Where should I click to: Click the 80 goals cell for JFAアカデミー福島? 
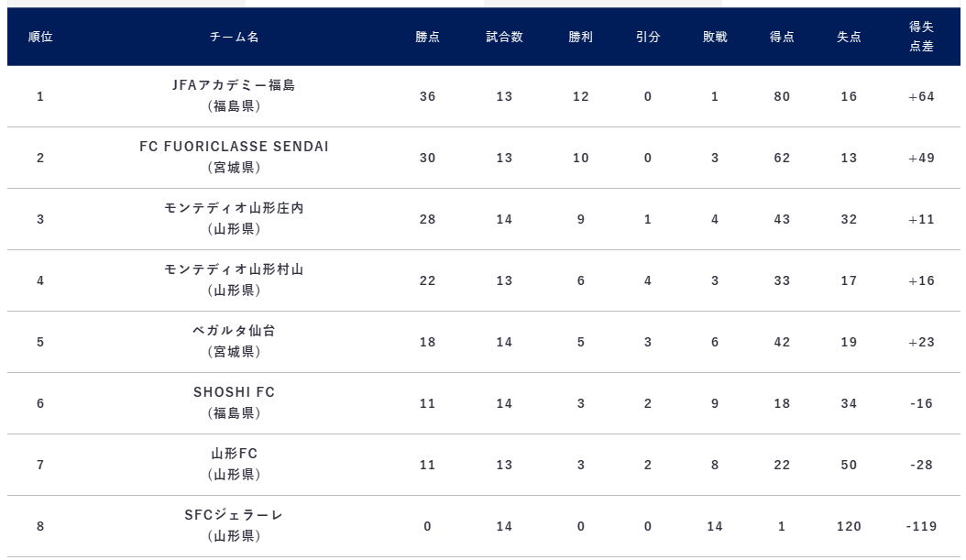pyautogui.click(x=782, y=97)
